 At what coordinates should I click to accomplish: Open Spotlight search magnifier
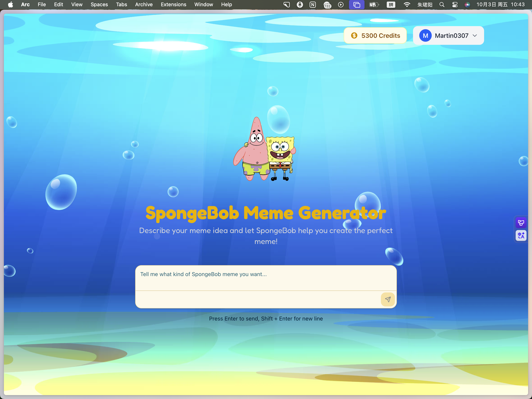coord(442,4)
